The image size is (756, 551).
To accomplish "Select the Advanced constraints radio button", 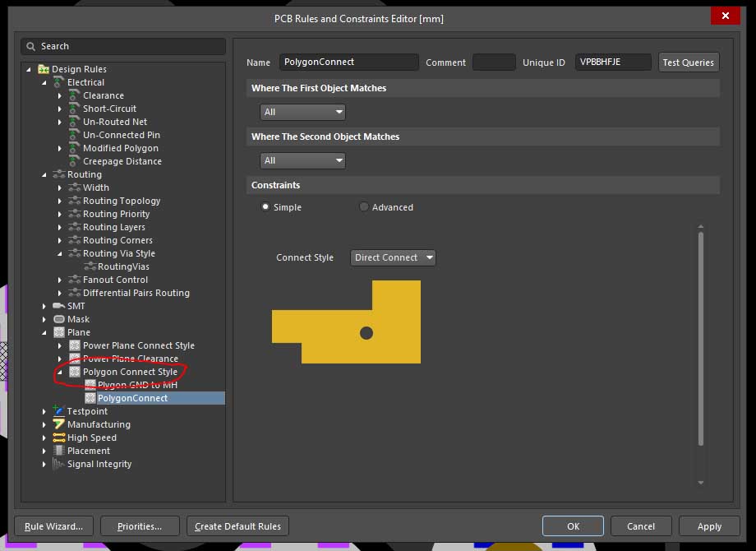I will tap(364, 207).
